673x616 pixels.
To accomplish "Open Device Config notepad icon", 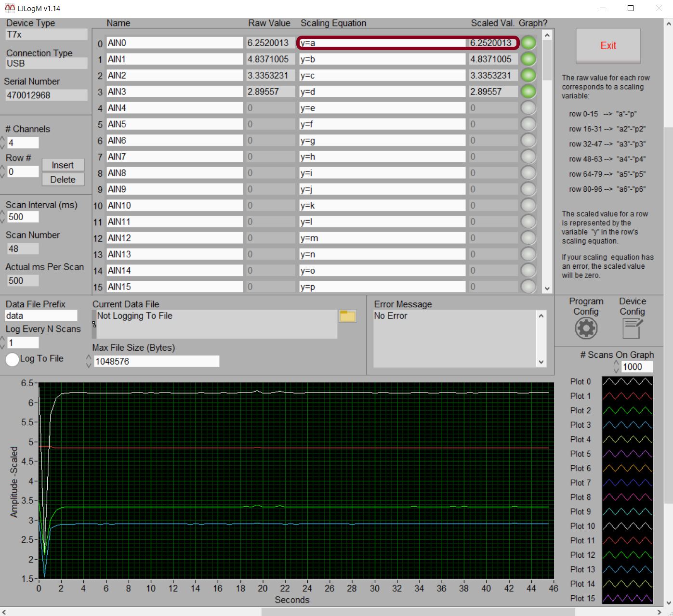I will tap(632, 328).
